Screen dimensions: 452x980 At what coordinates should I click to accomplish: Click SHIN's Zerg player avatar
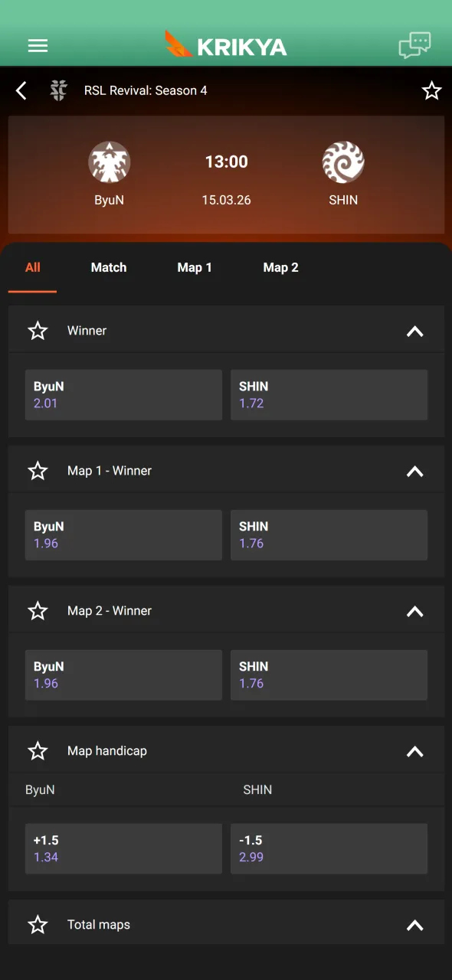tap(342, 162)
